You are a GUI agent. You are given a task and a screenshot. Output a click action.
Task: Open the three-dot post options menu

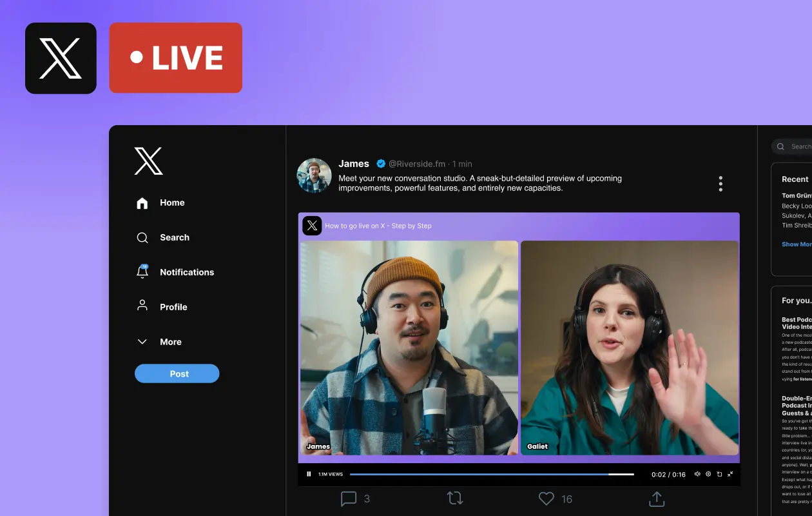click(720, 184)
